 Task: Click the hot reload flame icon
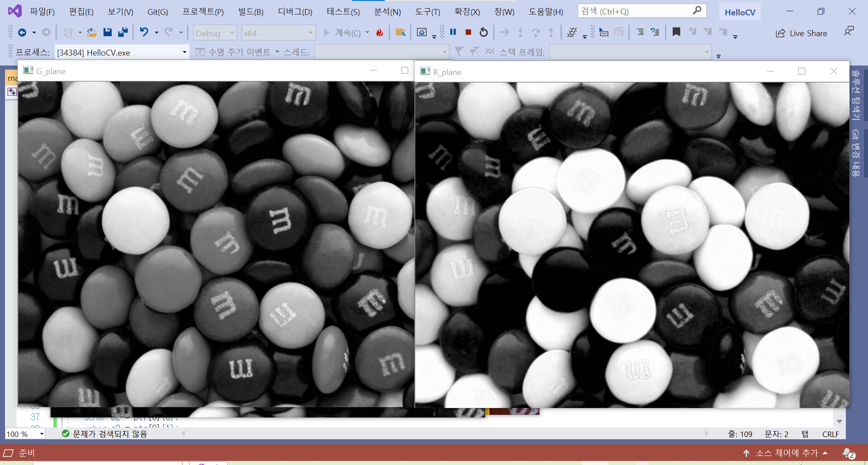(x=380, y=33)
